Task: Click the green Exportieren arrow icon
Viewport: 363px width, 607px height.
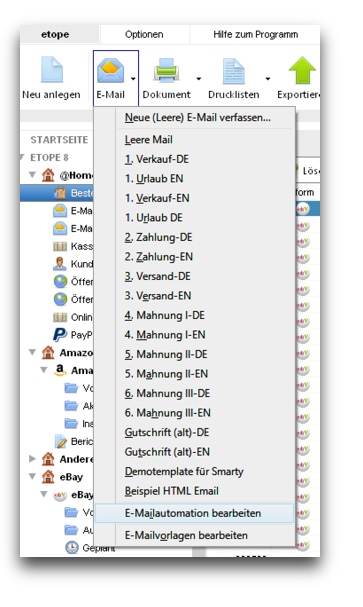Action: pos(302,70)
